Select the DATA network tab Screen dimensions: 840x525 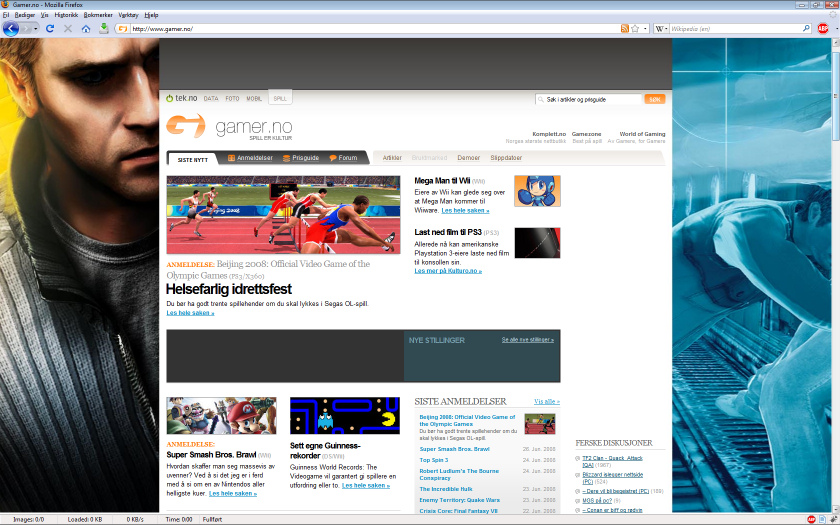pos(211,99)
